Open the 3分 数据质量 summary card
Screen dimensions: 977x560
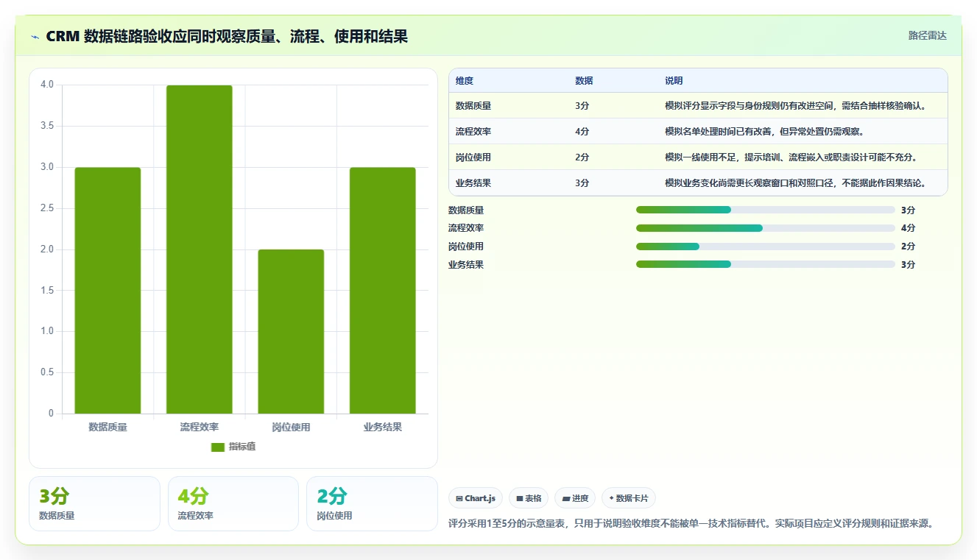(94, 503)
